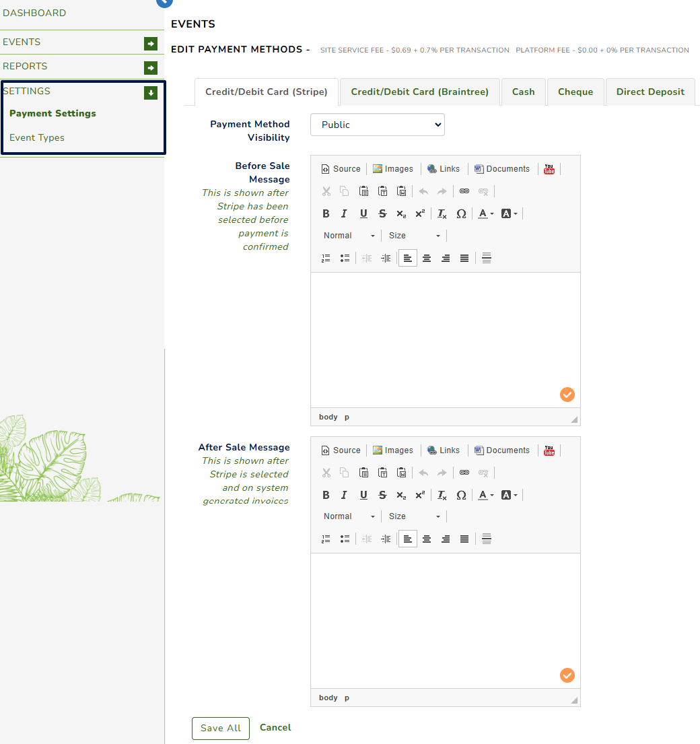Screen dimensions: 700x744
Task: Insert numbered list in Before Sale editor
Action: click(326, 258)
